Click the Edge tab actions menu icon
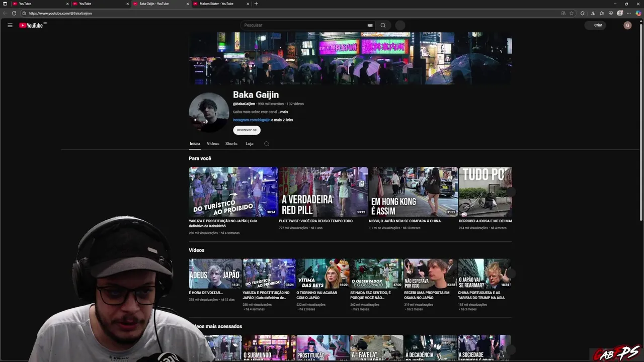The width and height of the screenshot is (644, 362). pyautogui.click(x=5, y=4)
